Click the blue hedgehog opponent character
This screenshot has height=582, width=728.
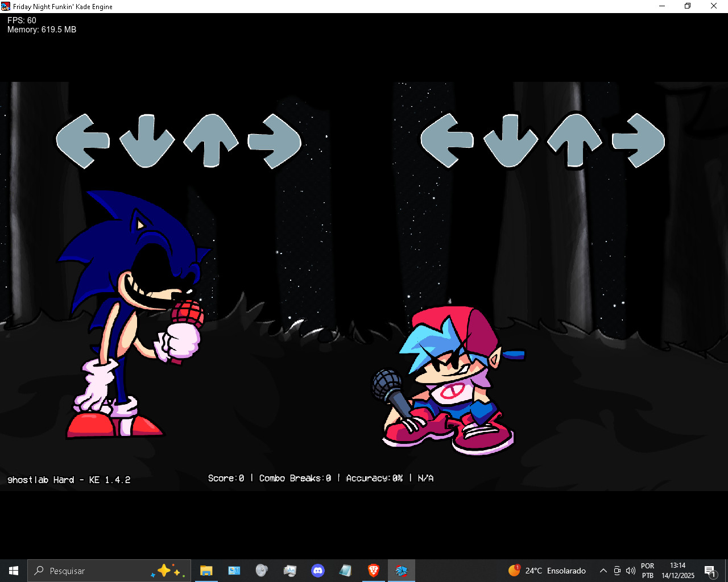134,314
